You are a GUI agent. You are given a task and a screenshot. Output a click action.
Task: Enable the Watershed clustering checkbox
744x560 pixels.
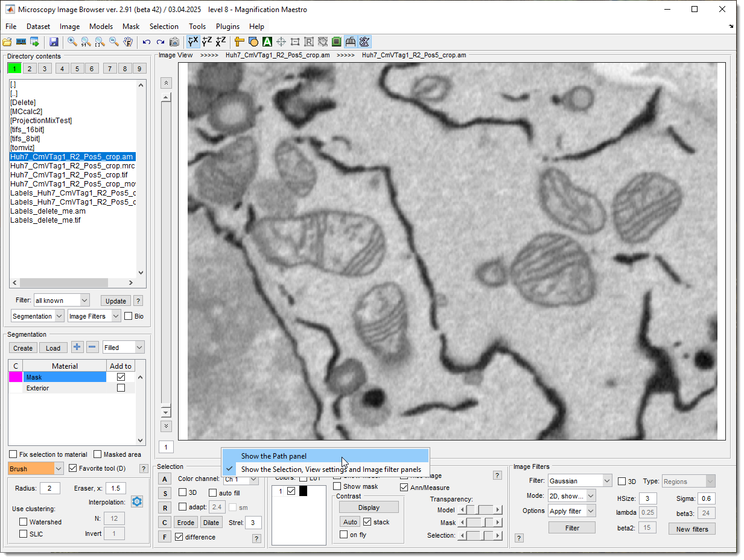(24, 522)
